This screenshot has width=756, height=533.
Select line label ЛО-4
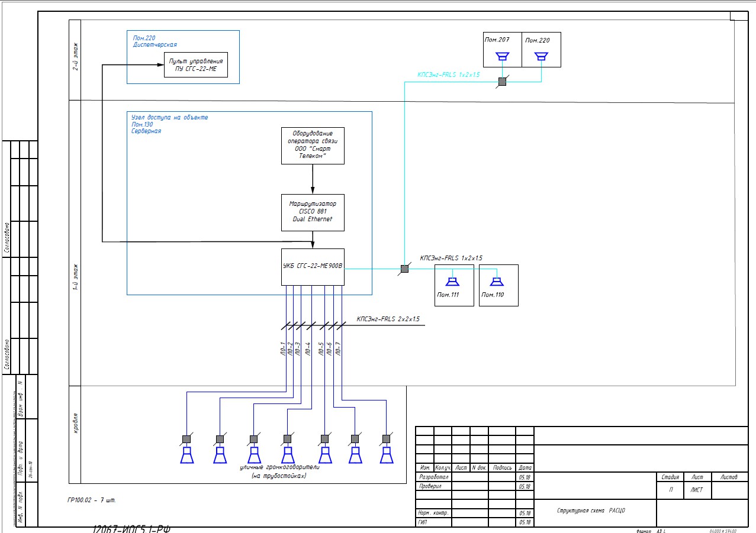click(307, 350)
